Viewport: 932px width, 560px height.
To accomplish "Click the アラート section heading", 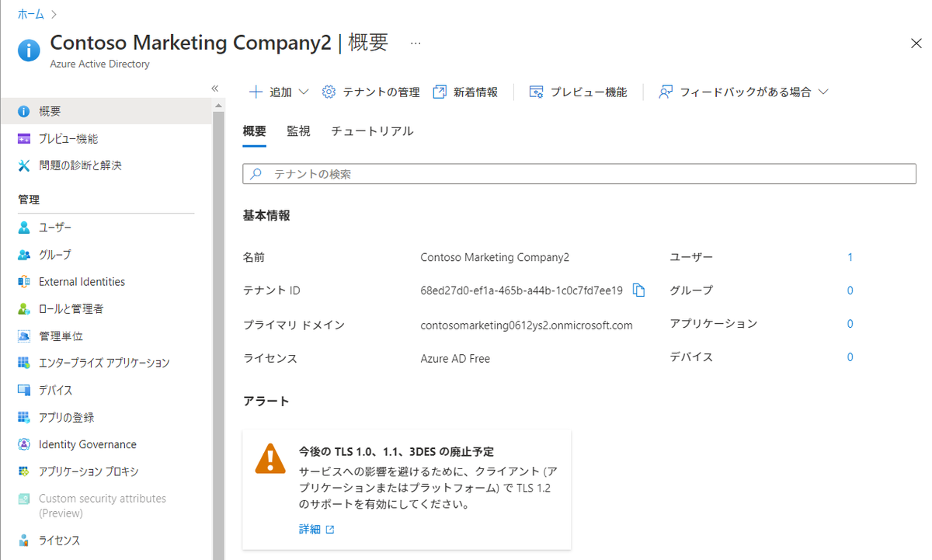I will coord(266,401).
